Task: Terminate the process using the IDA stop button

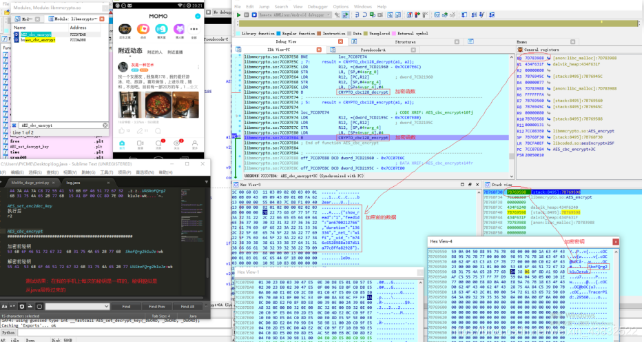Action: pos(254,14)
